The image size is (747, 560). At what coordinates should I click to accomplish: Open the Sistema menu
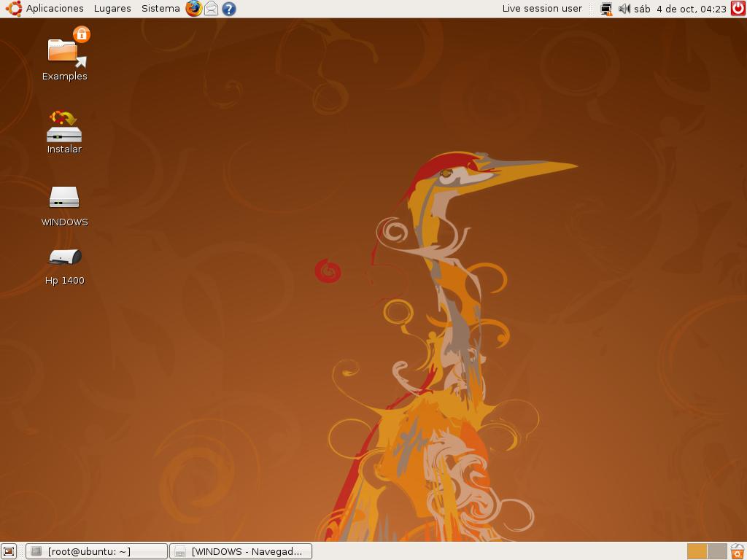coord(160,9)
